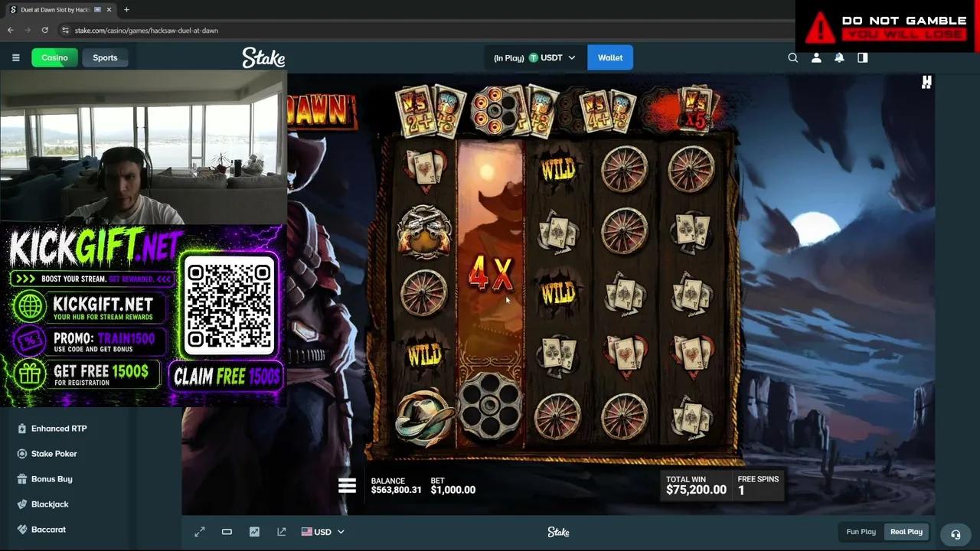Close the Duel at Dawn browser tab
This screenshot has height=551, width=980.
pos(110,10)
